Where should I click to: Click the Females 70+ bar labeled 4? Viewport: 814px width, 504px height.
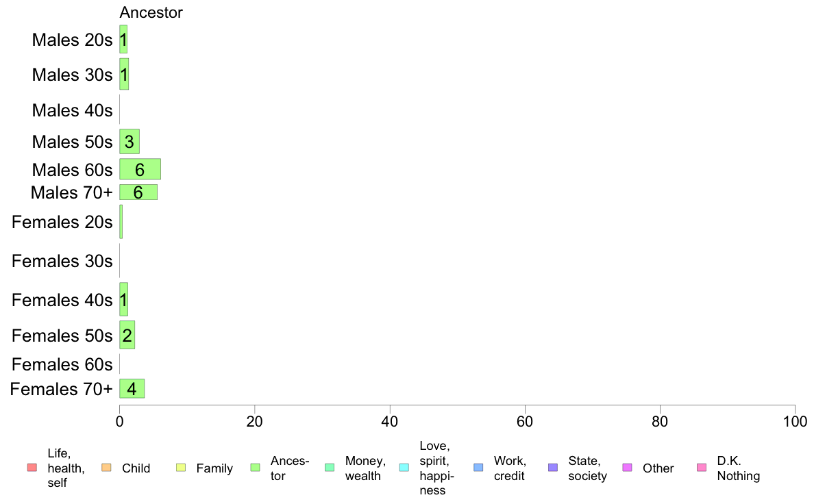(x=132, y=389)
